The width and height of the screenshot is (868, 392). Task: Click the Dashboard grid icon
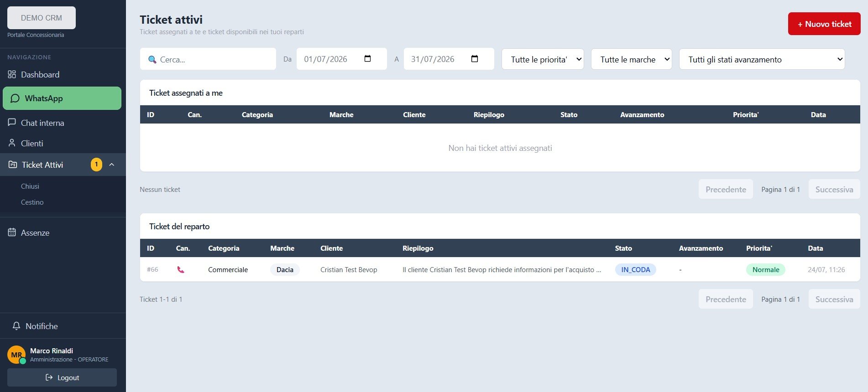tap(12, 74)
